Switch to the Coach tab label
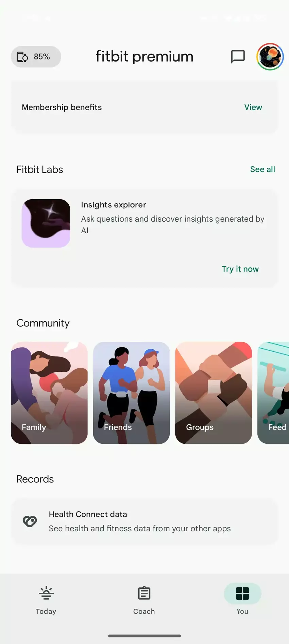289x644 pixels. 144,611
